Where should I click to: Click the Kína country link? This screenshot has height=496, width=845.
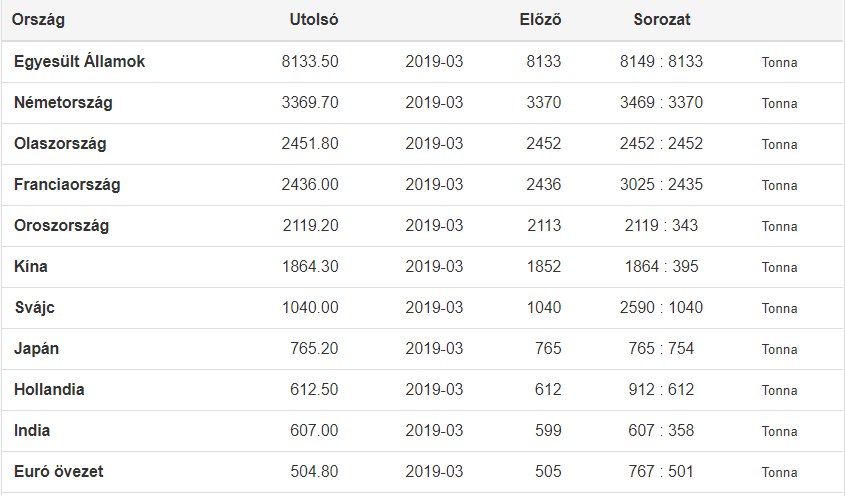tap(31, 267)
